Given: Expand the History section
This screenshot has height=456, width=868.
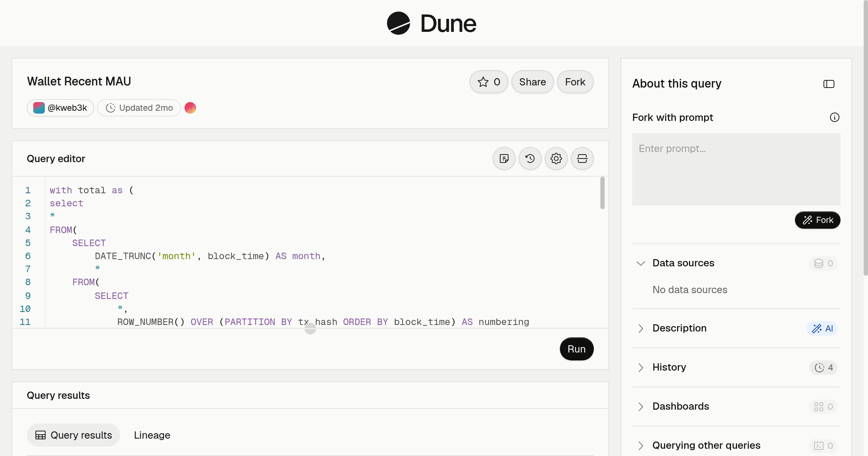Looking at the screenshot, I should click(641, 367).
